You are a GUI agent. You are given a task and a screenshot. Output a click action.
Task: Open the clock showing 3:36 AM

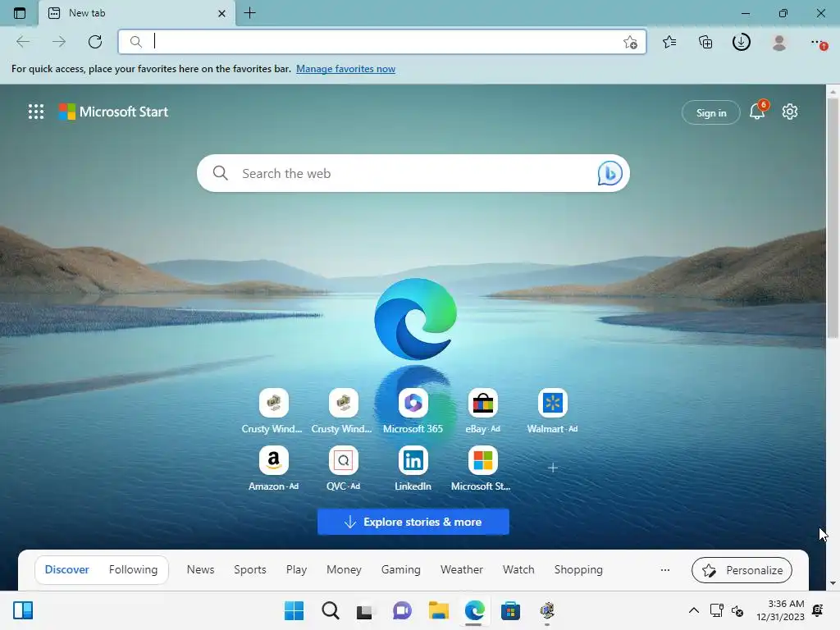pyautogui.click(x=781, y=610)
